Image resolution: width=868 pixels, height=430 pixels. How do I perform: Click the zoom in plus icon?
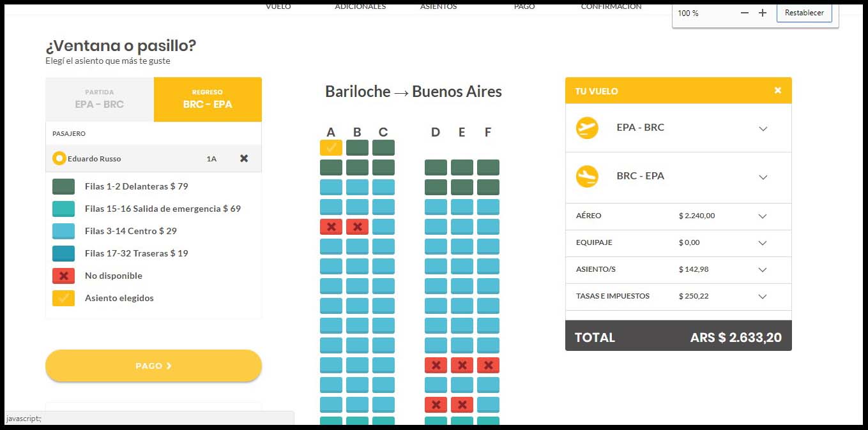[762, 13]
